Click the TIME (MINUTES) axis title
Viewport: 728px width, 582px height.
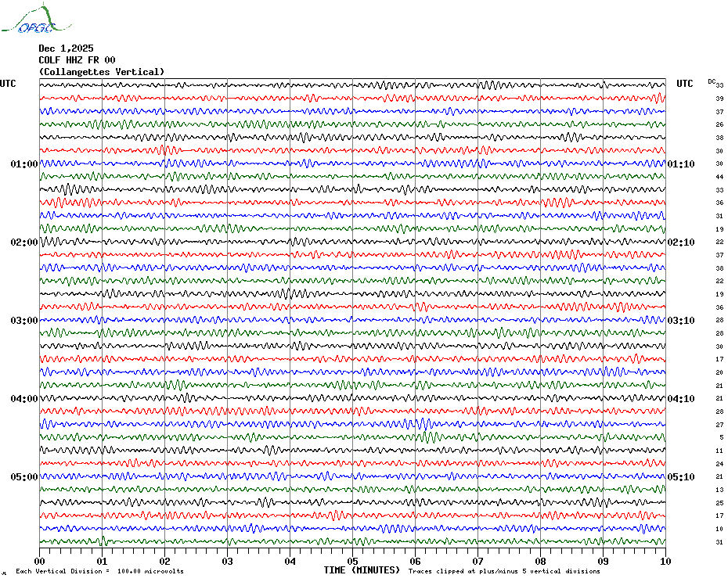(362, 570)
